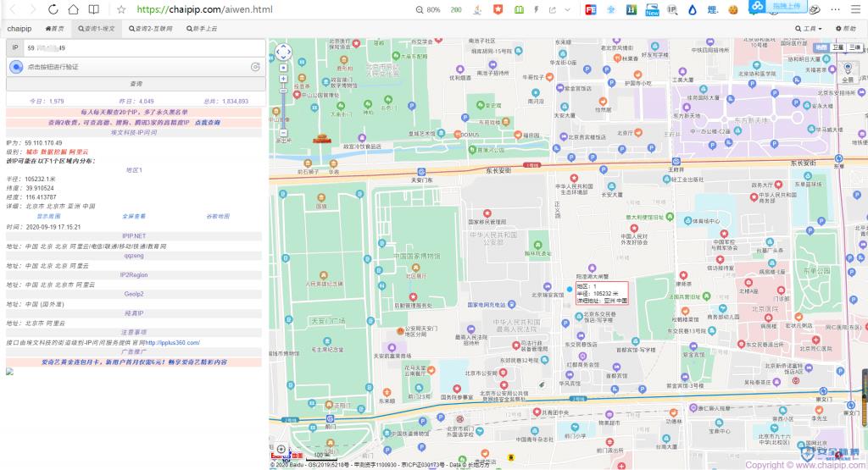
Task: Click the chaipip site brand
Action: pyautogui.click(x=19, y=28)
